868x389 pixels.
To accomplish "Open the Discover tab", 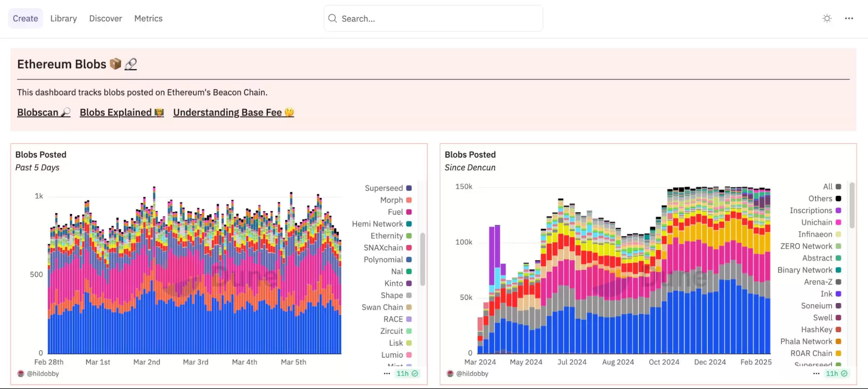I will 106,18.
